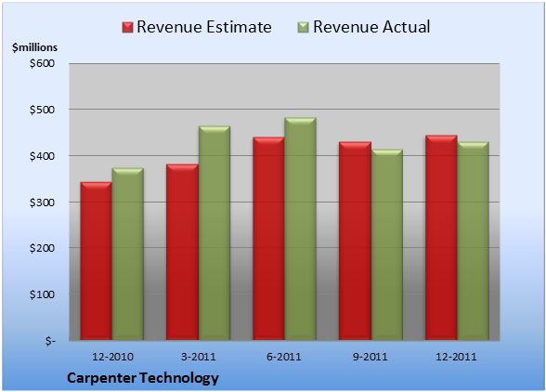Select the 9-2011 quarter label
The height and width of the screenshot is (392, 546).
coord(370,357)
